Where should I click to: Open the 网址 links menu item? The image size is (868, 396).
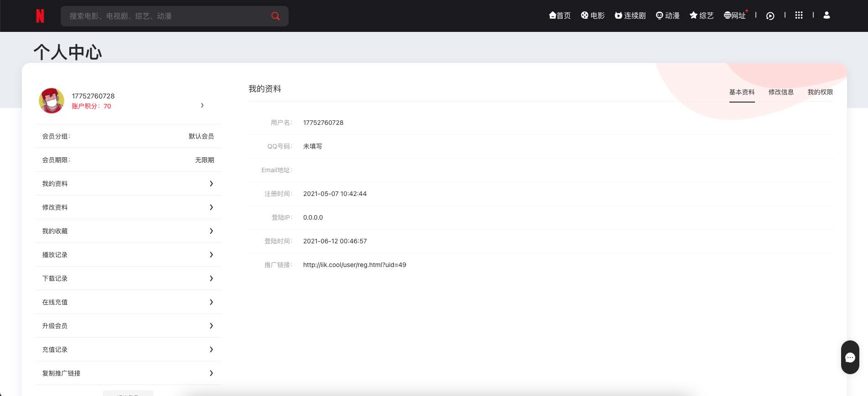click(735, 15)
